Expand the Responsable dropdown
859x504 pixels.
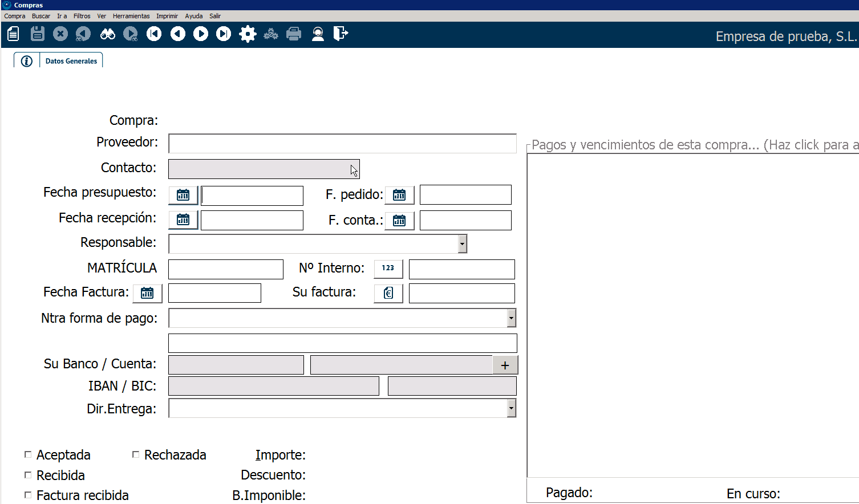click(x=462, y=244)
